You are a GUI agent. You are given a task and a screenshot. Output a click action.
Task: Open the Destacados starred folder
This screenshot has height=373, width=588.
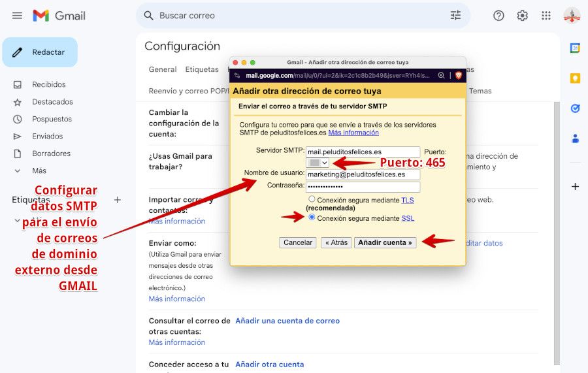point(52,102)
